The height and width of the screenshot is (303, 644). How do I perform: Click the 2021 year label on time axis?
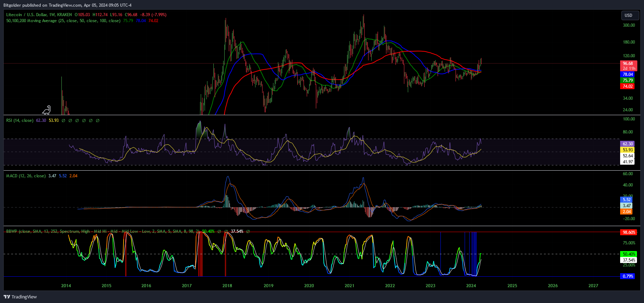(349, 286)
